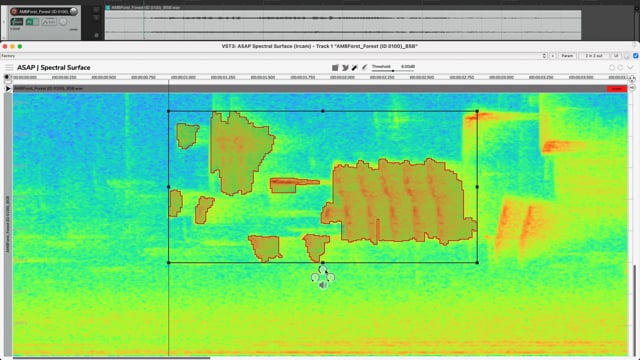Viewport: 640px width, 360px height.
Task: Click the selection box bottom-center handle
Action: click(x=323, y=262)
